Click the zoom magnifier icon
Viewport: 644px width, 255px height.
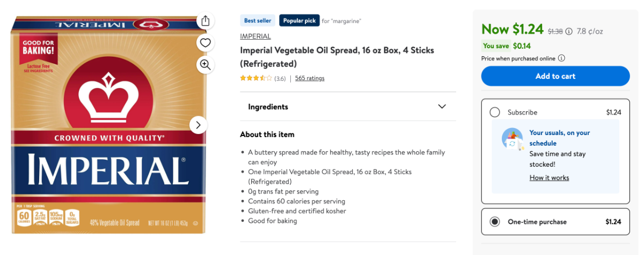coord(205,65)
